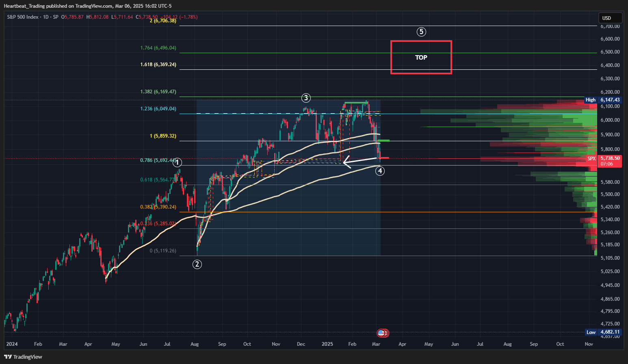This screenshot has width=628, height=364.
Task: Click the 5,105.00 price axis label
Action: [x=610, y=258]
